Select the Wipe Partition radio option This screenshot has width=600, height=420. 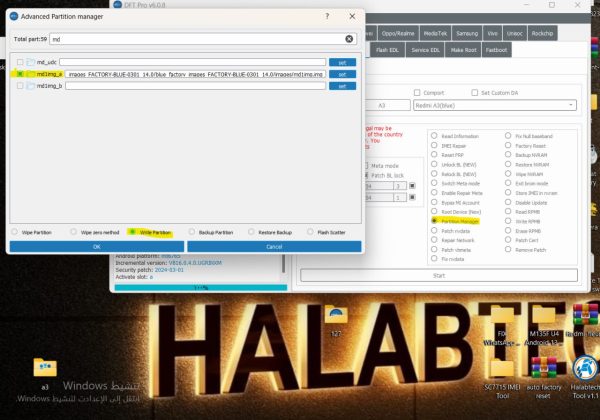(x=15, y=232)
